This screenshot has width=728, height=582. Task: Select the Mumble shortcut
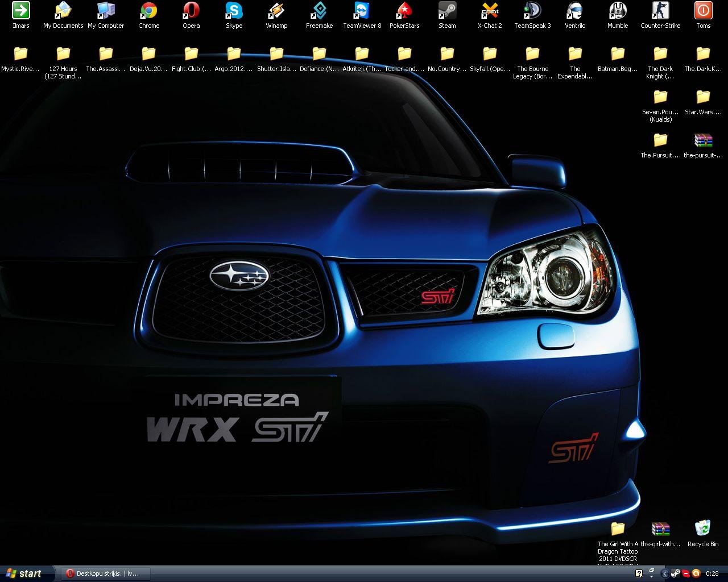coord(618,15)
